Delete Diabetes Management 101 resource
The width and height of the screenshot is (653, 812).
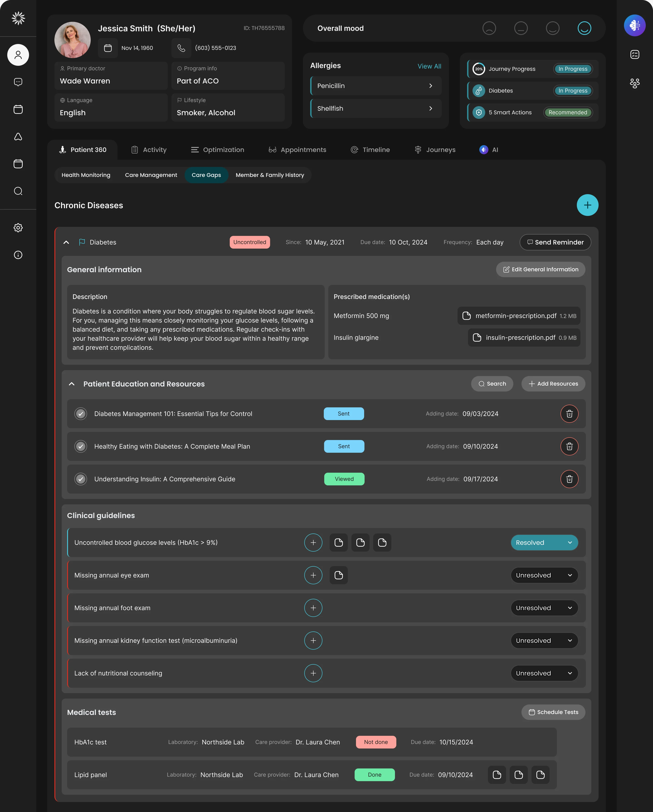point(569,413)
